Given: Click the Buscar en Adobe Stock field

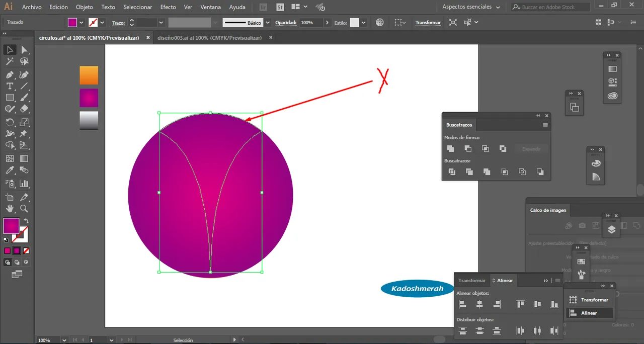Looking at the screenshot, I should coord(551,7).
